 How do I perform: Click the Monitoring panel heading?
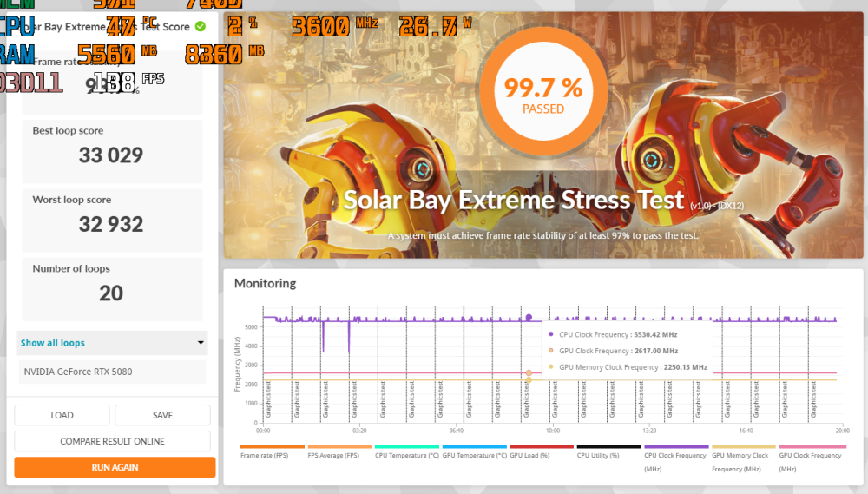(265, 283)
